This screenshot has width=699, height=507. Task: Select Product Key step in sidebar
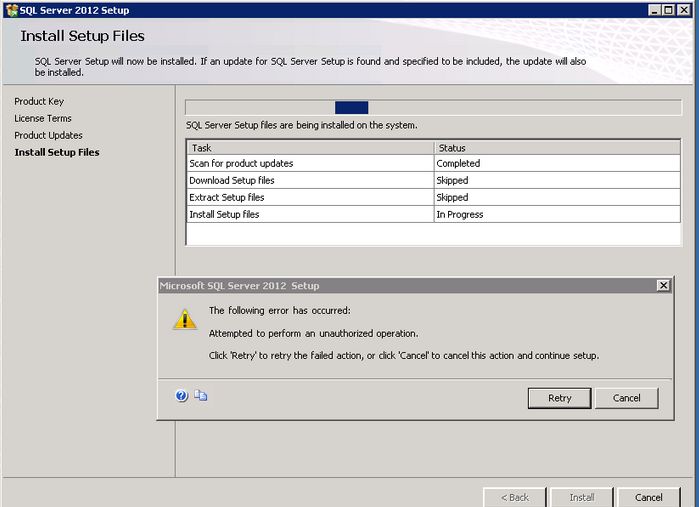[x=39, y=101]
